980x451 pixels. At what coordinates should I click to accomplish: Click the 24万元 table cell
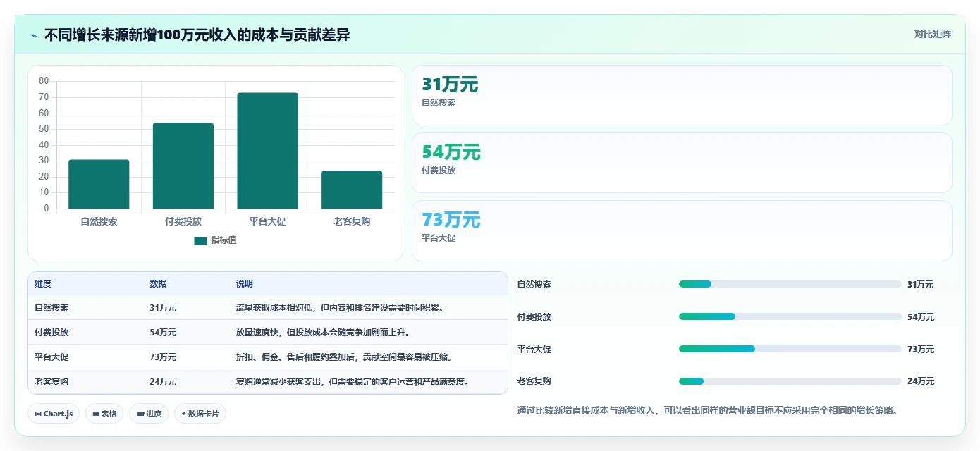163,382
